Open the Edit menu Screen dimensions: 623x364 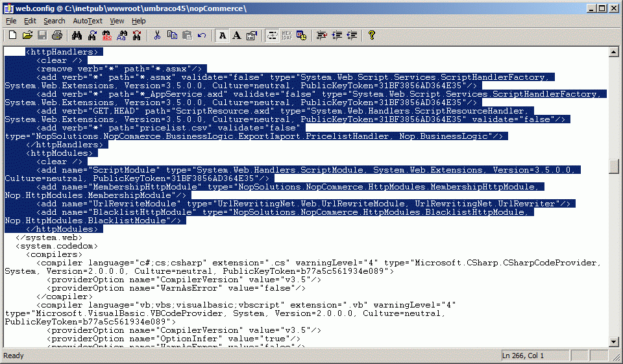30,21
